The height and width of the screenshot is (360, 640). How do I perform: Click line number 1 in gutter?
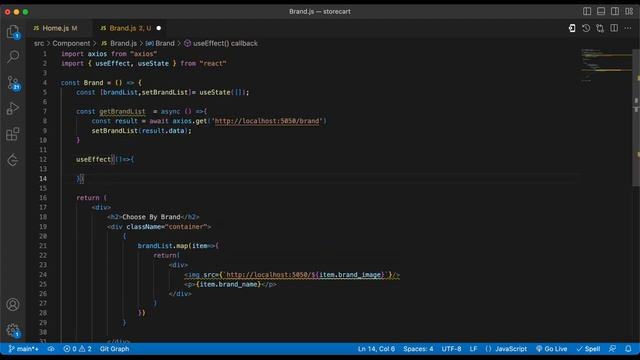[44, 54]
